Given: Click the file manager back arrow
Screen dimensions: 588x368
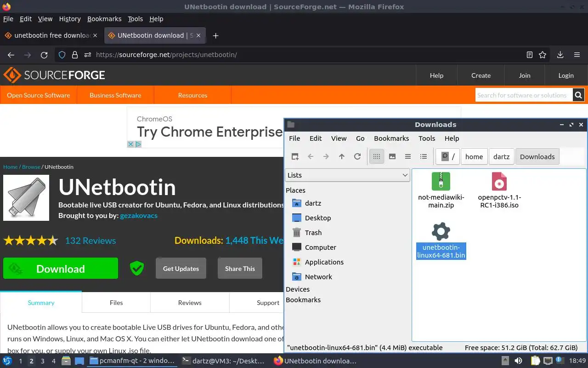Looking at the screenshot, I should pos(311,156).
